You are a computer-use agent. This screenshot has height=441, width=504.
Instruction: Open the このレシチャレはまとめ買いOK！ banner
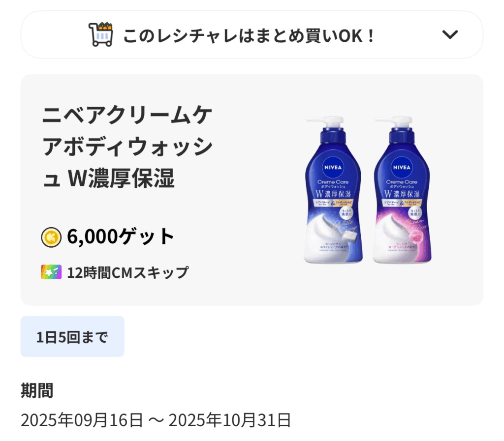(x=252, y=35)
